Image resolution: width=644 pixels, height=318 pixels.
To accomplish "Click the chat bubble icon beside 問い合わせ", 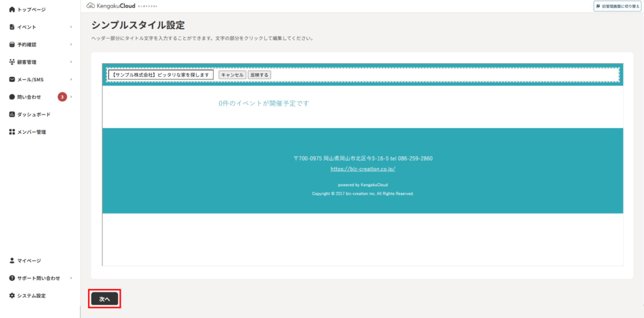I will point(12,97).
